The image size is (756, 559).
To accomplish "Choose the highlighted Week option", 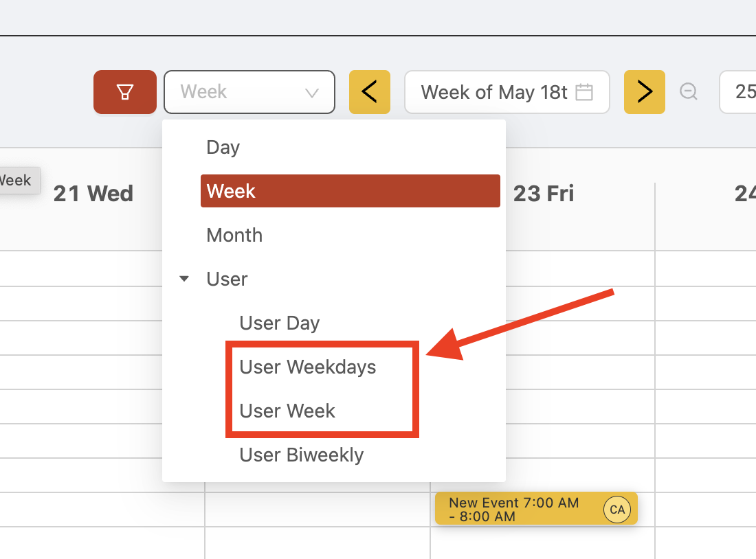I will [x=350, y=191].
